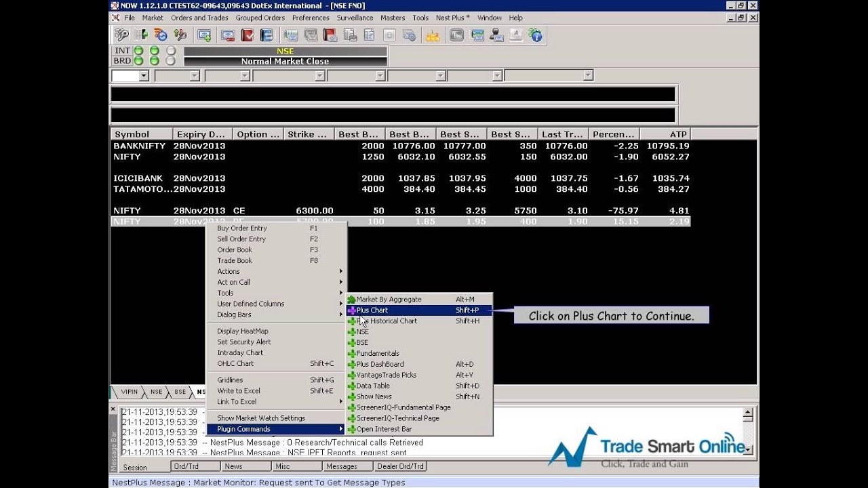Select Plus Chart in plugin submenu

point(418,310)
